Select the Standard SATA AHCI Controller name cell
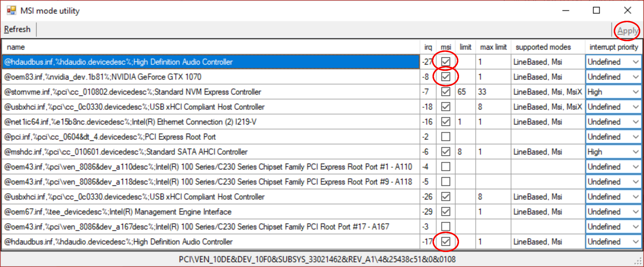Viewport: 644px width, 267px height. click(211, 152)
